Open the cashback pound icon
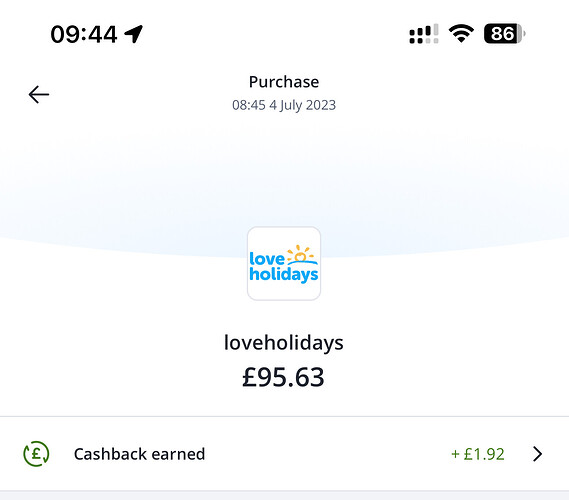 tap(36, 454)
